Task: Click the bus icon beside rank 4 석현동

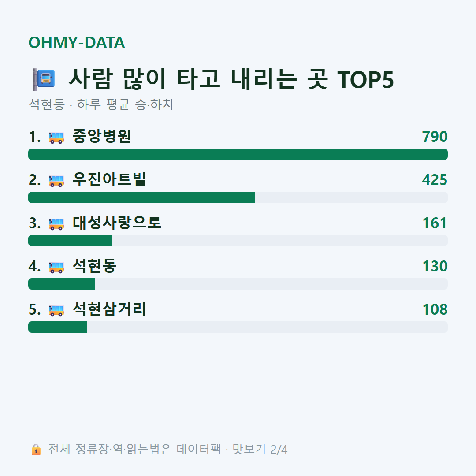Action: click(56, 267)
